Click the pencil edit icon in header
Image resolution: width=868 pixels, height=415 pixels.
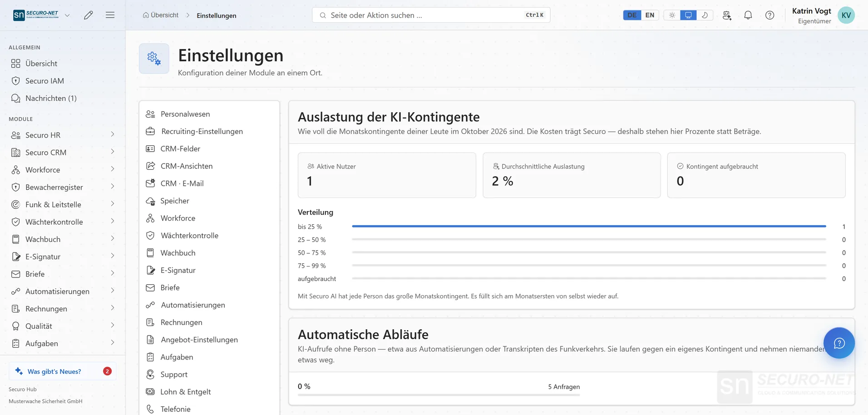click(89, 15)
